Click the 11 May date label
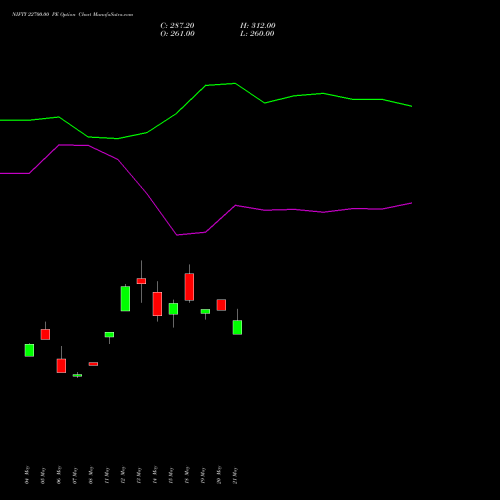The width and height of the screenshot is (500, 500). pyautogui.click(x=107, y=475)
